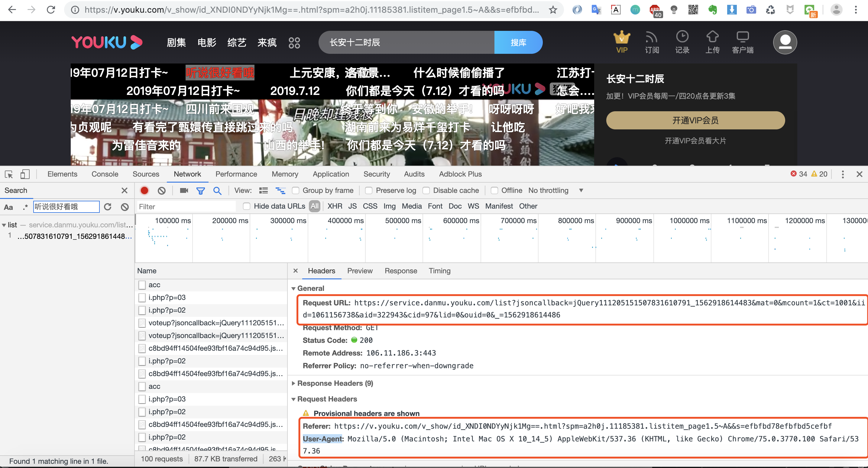Click the network search magnifier icon
Image resolution: width=868 pixels, height=468 pixels.
tap(217, 190)
